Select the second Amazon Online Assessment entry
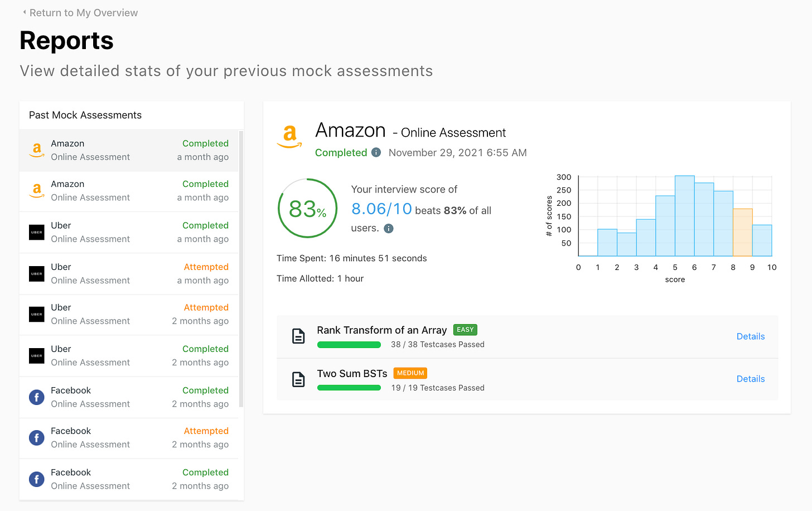This screenshot has height=511, width=812. pos(129,191)
